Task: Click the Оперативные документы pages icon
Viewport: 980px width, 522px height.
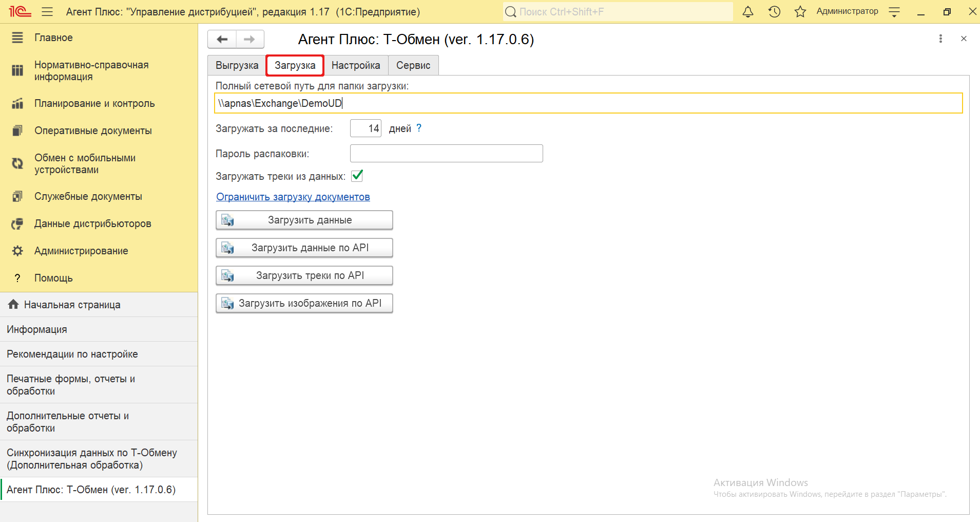Action: tap(17, 130)
